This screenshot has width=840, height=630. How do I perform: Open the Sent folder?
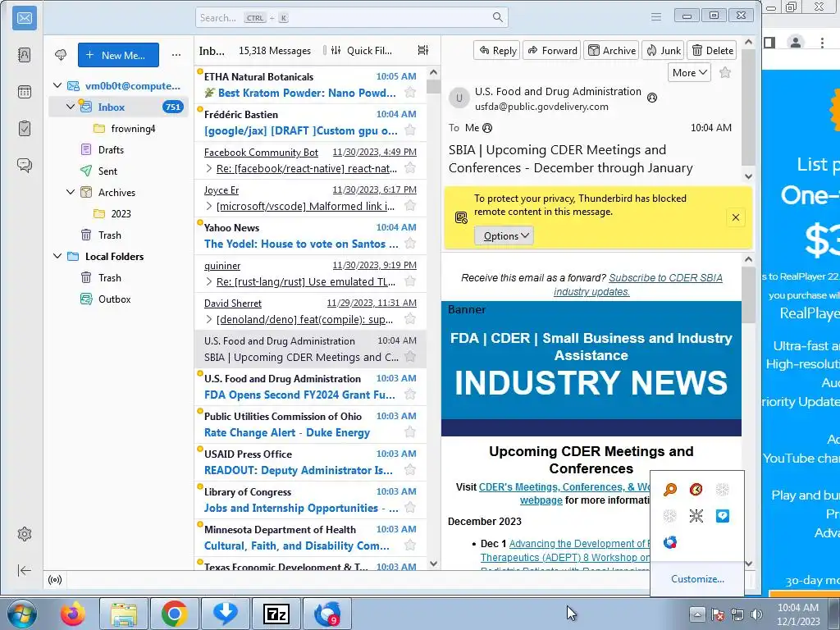coord(107,171)
